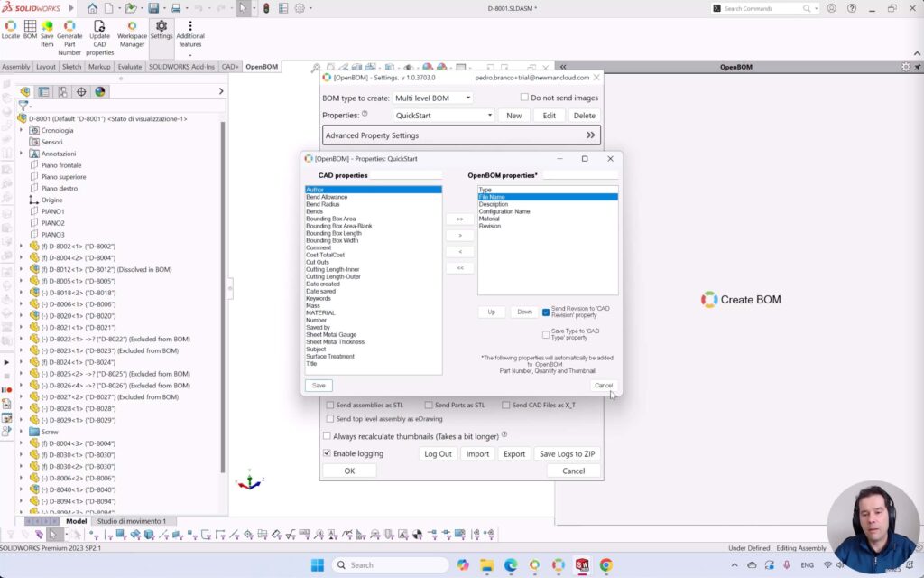Expand Advanced Property Settings section
Viewport: 924px width, 578px height.
[461, 135]
